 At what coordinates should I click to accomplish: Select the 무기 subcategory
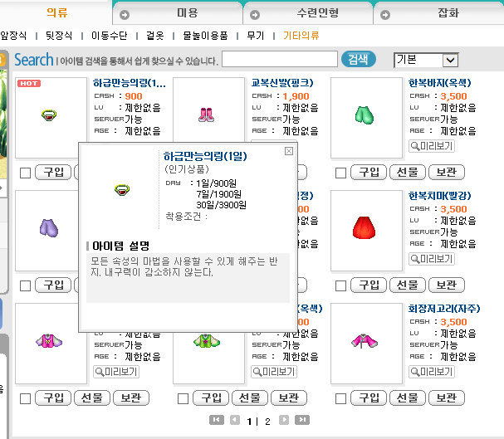(255, 36)
